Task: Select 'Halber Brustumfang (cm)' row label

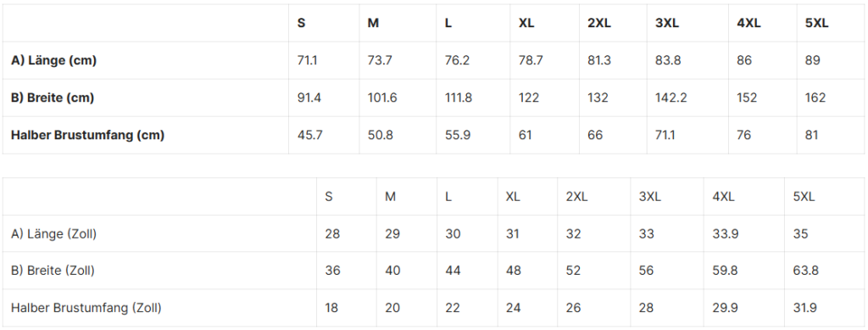Action: pos(87,135)
